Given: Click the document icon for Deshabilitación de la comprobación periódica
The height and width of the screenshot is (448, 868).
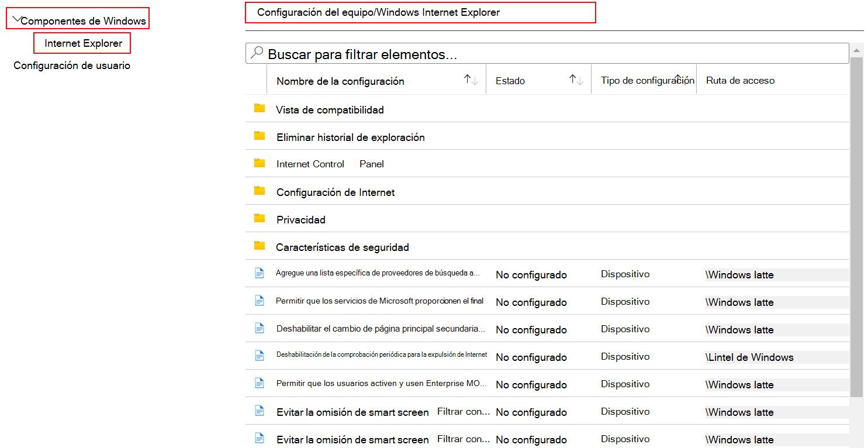Looking at the screenshot, I should [260, 356].
